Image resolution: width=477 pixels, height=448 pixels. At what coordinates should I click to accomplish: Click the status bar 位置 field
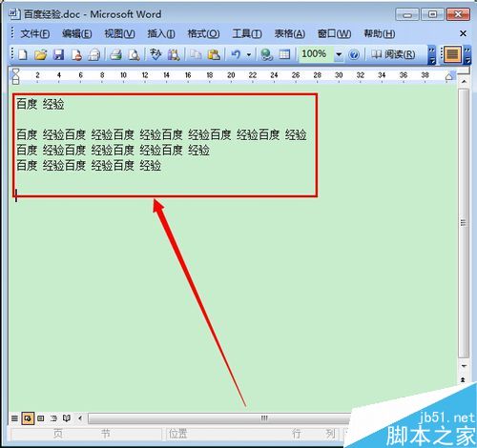pos(178,434)
